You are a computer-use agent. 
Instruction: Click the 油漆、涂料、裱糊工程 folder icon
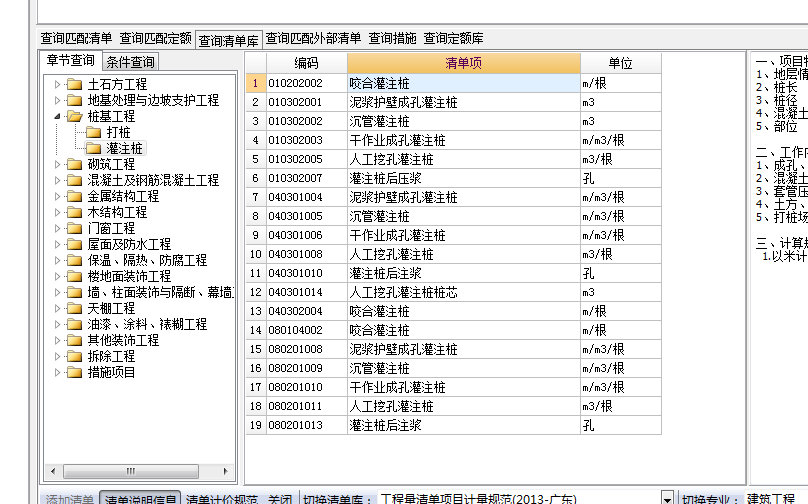pyautogui.click(x=74, y=324)
